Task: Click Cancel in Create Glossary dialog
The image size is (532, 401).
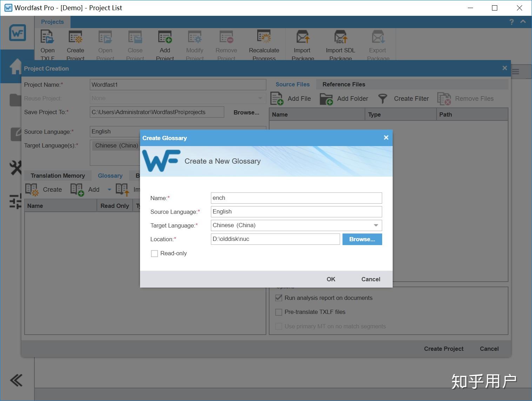Action: tap(371, 279)
